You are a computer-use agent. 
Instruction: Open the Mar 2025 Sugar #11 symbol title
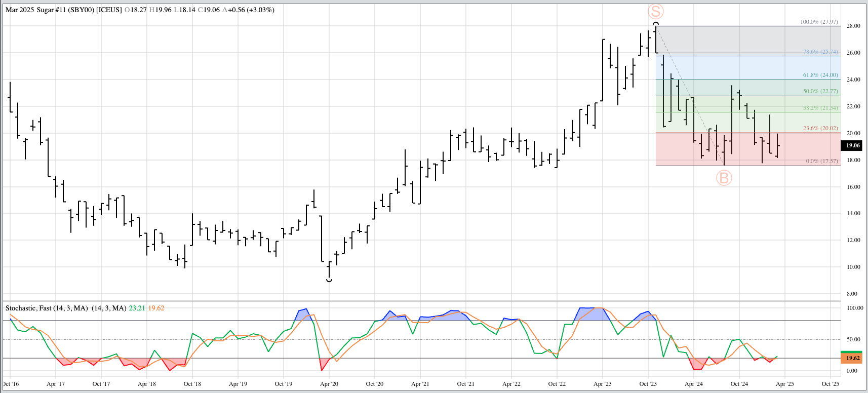[63, 10]
